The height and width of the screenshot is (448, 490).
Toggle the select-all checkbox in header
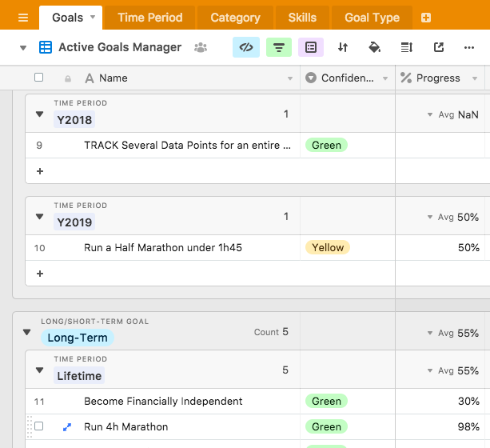coord(38,78)
